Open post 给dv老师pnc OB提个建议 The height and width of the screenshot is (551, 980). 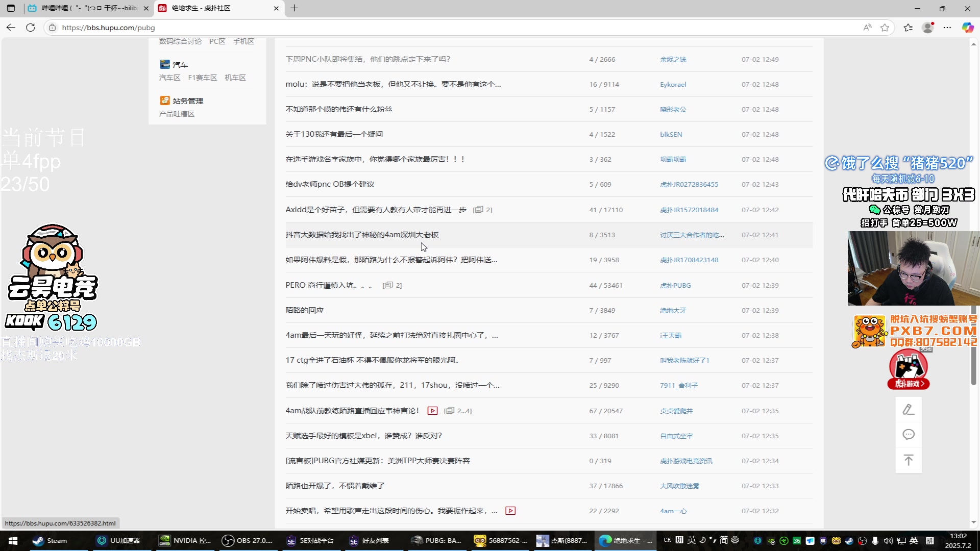click(330, 184)
